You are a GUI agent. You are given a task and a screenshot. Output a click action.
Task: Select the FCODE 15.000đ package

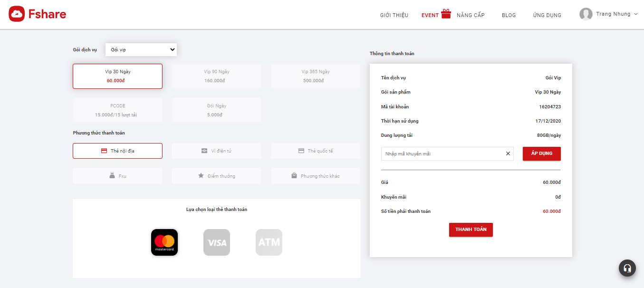click(x=117, y=110)
